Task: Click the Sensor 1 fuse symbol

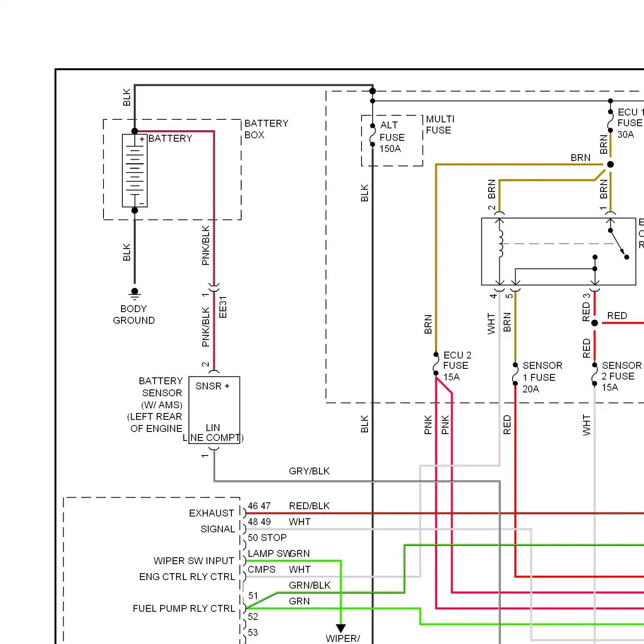Action: point(515,375)
